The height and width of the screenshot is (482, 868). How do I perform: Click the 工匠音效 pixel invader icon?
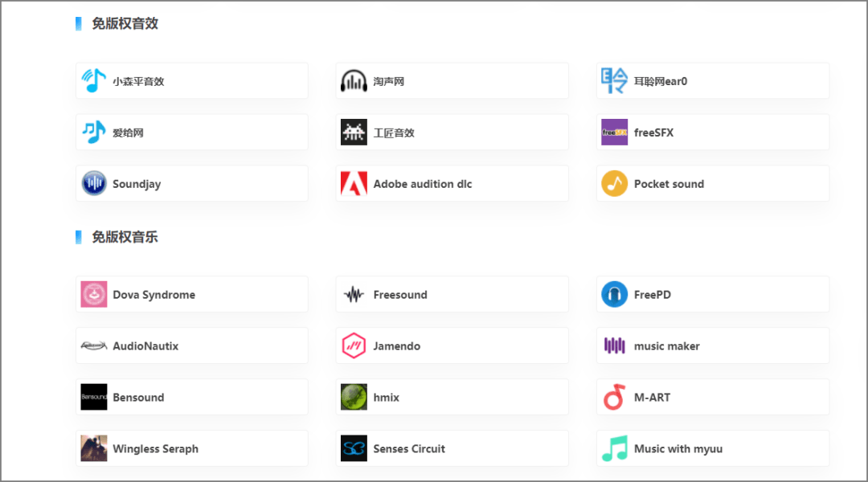point(354,133)
